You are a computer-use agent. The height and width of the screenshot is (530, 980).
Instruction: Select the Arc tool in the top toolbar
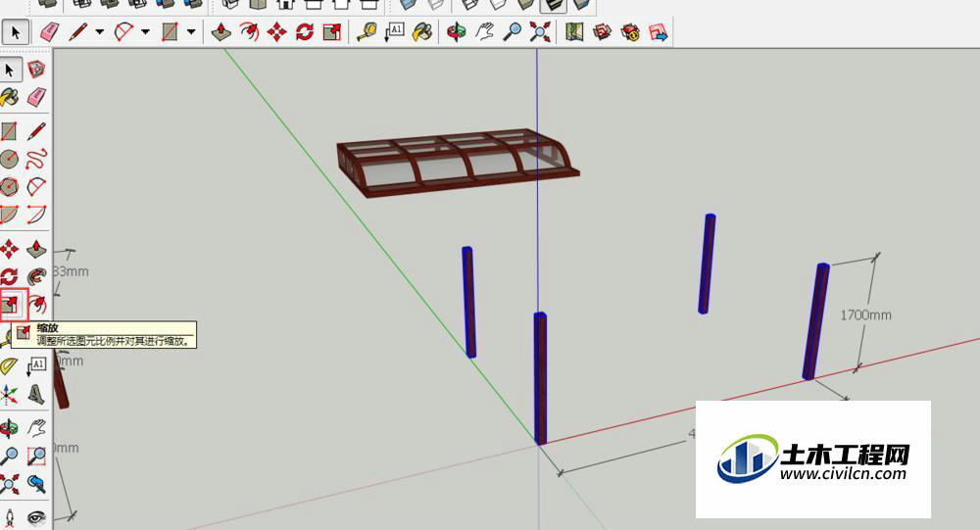pos(124,32)
